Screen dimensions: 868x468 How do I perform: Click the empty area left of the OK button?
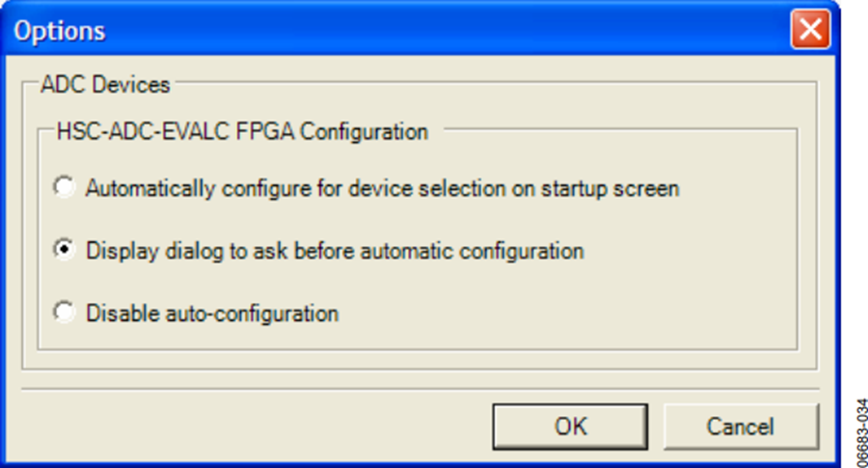click(x=255, y=427)
